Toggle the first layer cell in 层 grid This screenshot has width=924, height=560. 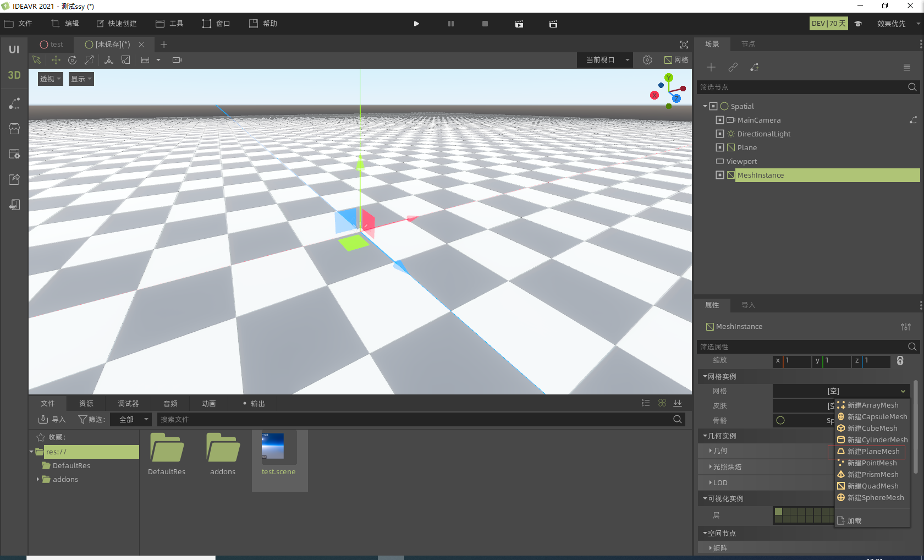coord(779,512)
